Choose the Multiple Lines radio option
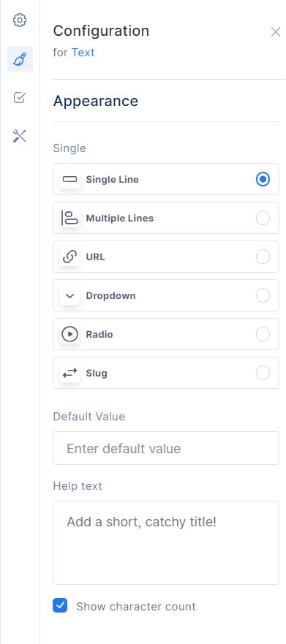The image size is (286, 644). (x=263, y=218)
